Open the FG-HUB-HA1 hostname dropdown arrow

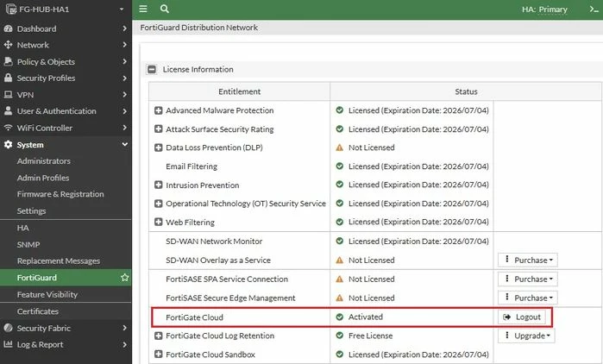(x=122, y=9)
